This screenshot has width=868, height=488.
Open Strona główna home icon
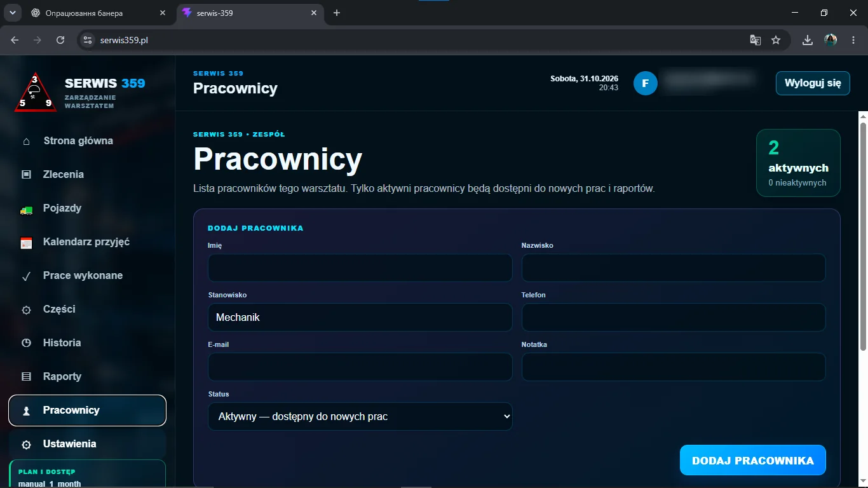tap(26, 141)
